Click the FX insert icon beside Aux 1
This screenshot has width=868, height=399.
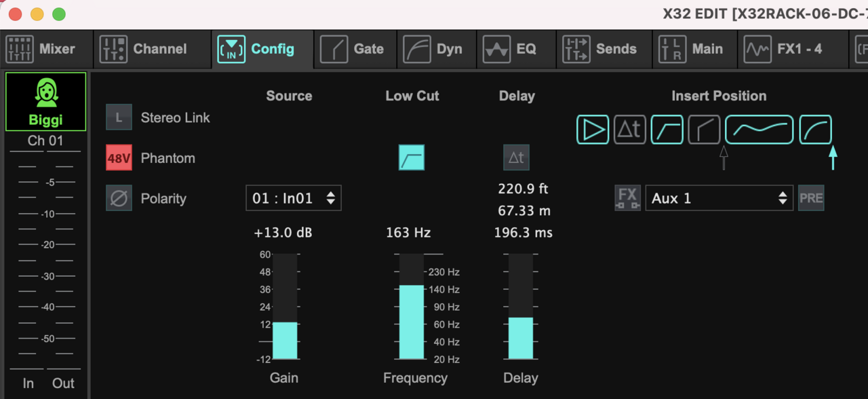tap(627, 198)
